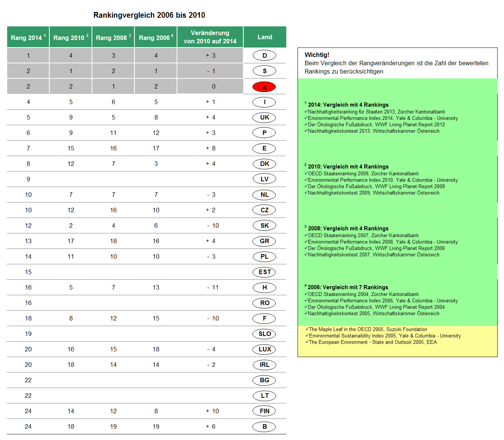Select the "CZ" country oval
The width and height of the screenshot is (504, 440).
click(264, 210)
